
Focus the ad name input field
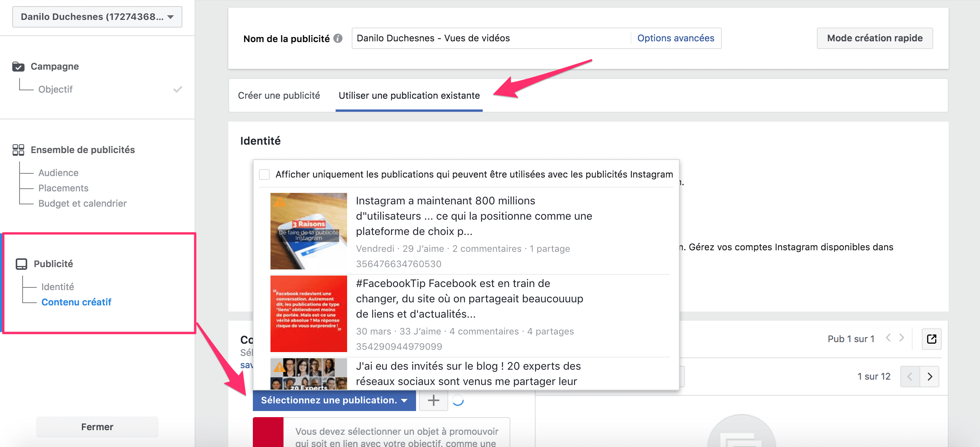pyautogui.click(x=491, y=38)
